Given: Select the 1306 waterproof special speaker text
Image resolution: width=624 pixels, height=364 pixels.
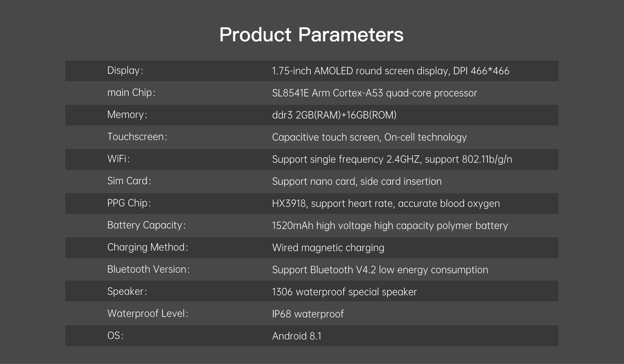Looking at the screenshot, I should pos(344,292).
